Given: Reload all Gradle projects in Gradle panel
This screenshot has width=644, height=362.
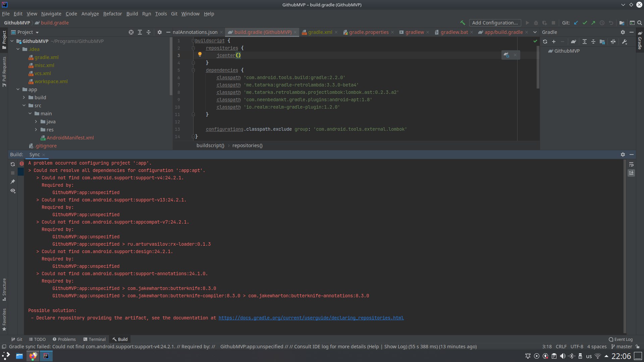Looking at the screenshot, I should click(x=545, y=42).
